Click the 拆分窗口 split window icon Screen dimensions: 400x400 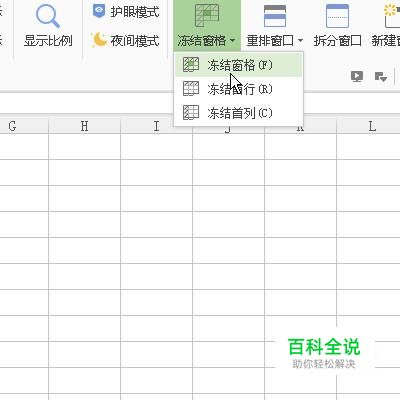pos(337,16)
